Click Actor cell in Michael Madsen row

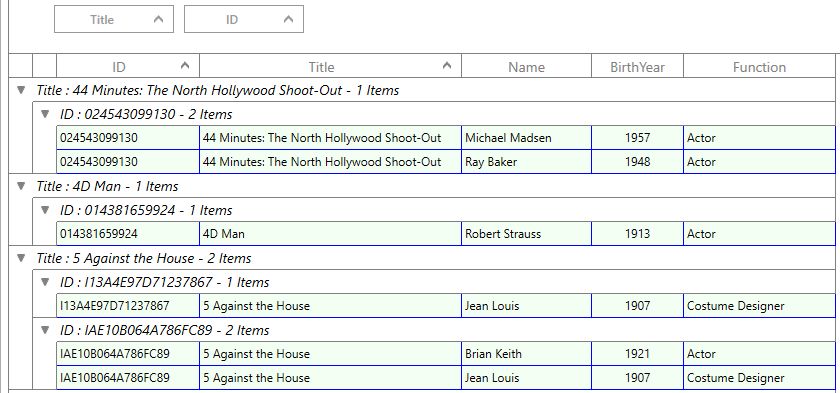click(x=759, y=138)
